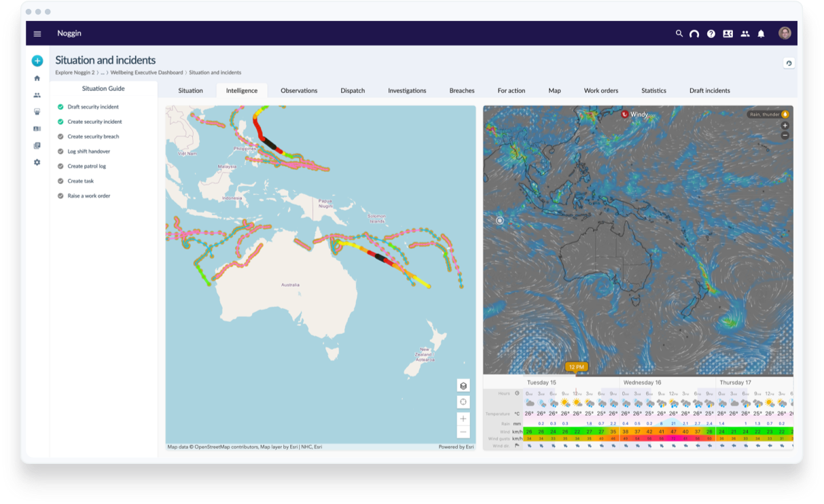Open map layers button on Esri map
This screenshot has height=504, width=824.
(x=463, y=386)
